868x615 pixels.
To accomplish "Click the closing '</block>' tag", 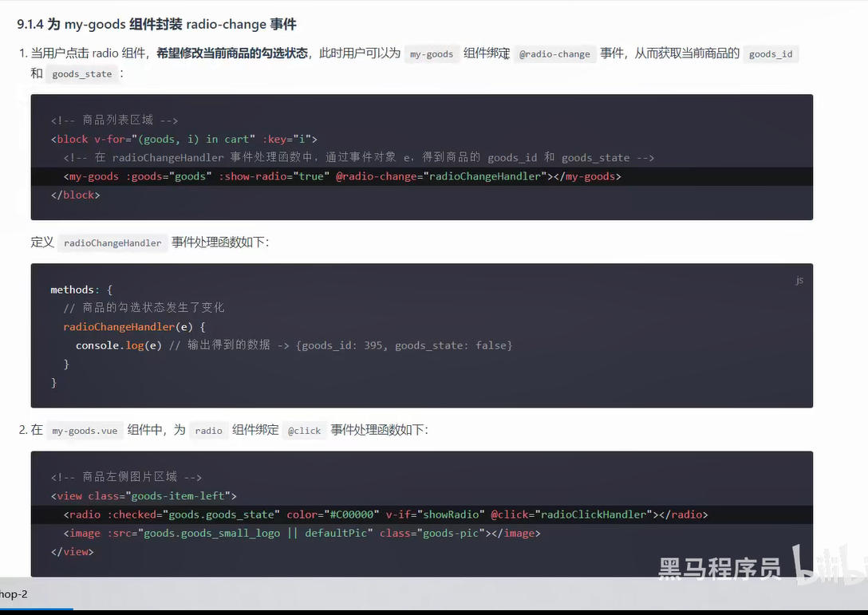I will click(75, 195).
